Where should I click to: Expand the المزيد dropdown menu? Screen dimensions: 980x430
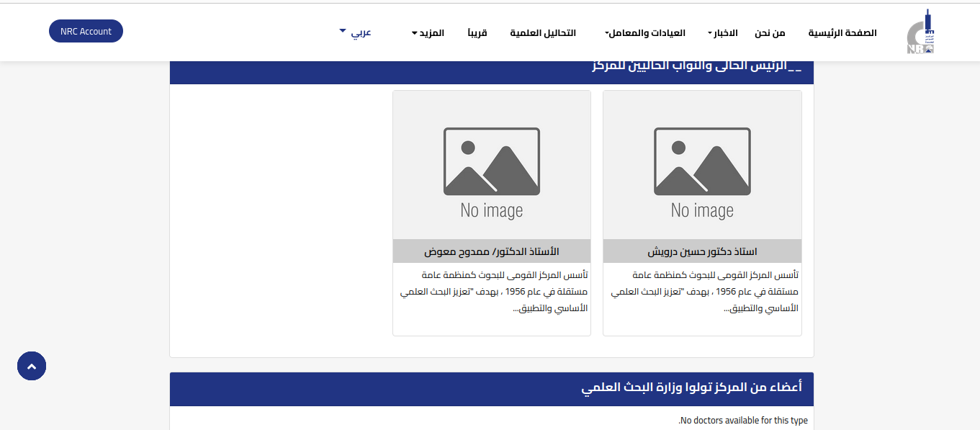tap(428, 33)
